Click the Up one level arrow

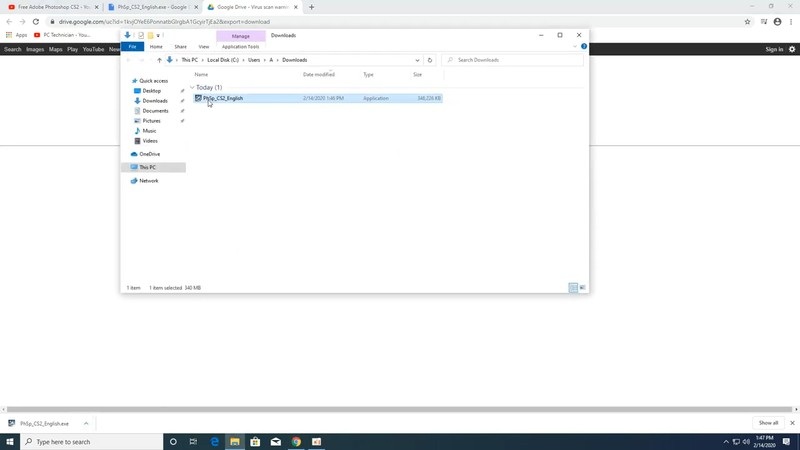pyautogui.click(x=159, y=60)
